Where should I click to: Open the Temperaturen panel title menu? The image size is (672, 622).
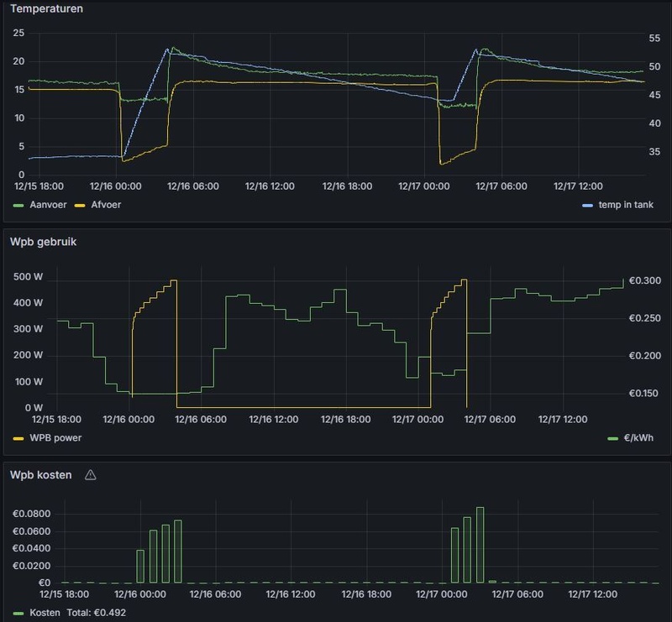click(x=47, y=8)
